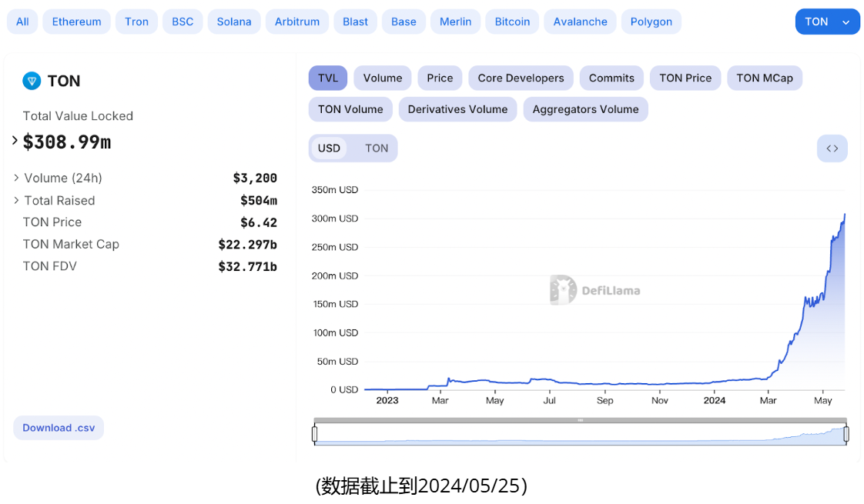Click the top bar of the chart range selector
The height and width of the screenshot is (504, 864).
point(580,420)
